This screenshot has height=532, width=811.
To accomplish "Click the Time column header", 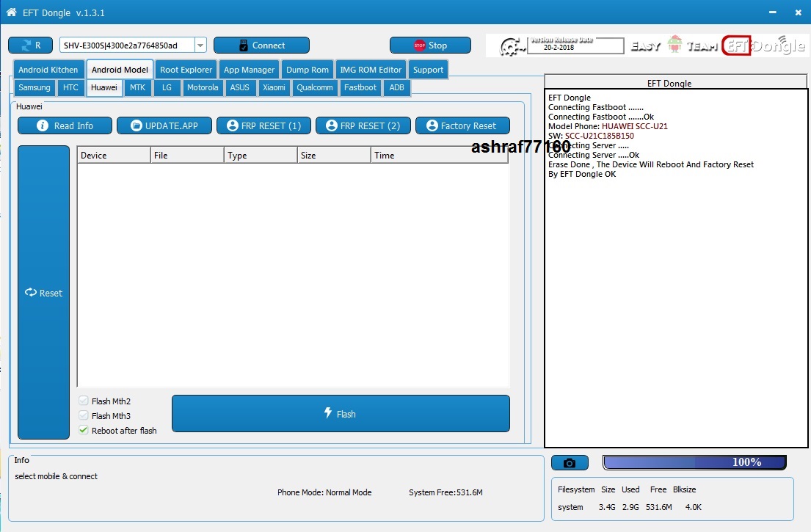I will [439, 155].
